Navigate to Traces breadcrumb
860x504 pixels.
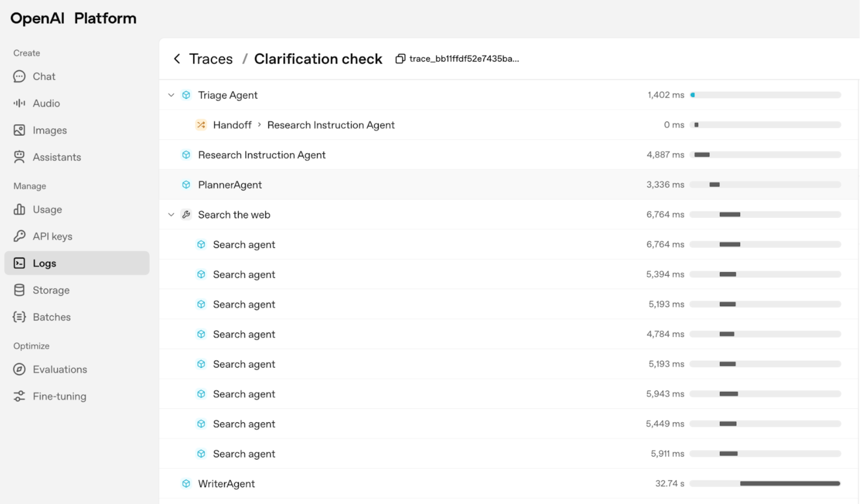click(211, 59)
